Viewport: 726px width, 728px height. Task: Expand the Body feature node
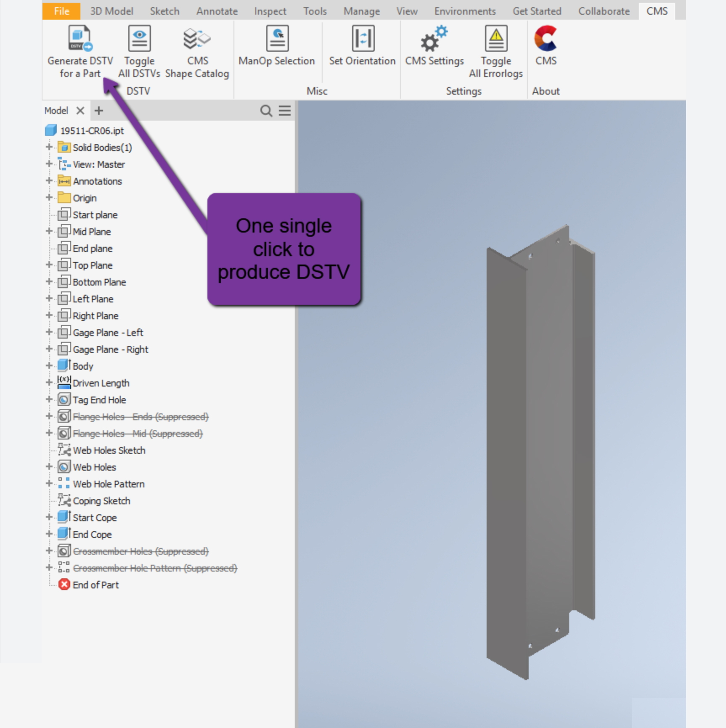tap(49, 366)
